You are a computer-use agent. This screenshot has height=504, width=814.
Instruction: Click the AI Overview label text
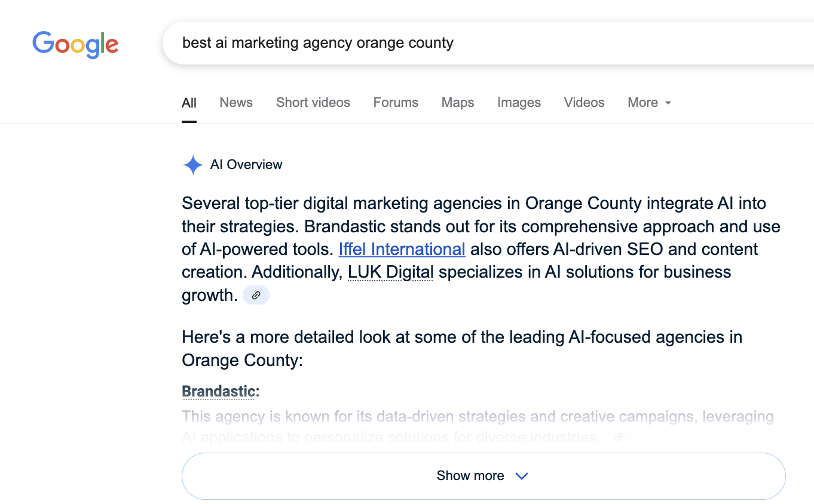[246, 165]
